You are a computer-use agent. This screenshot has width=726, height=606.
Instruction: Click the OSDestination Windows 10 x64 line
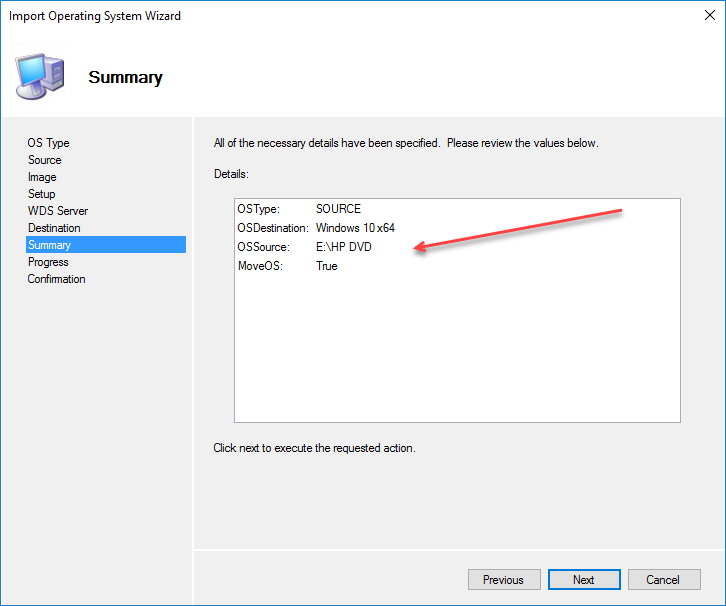315,228
